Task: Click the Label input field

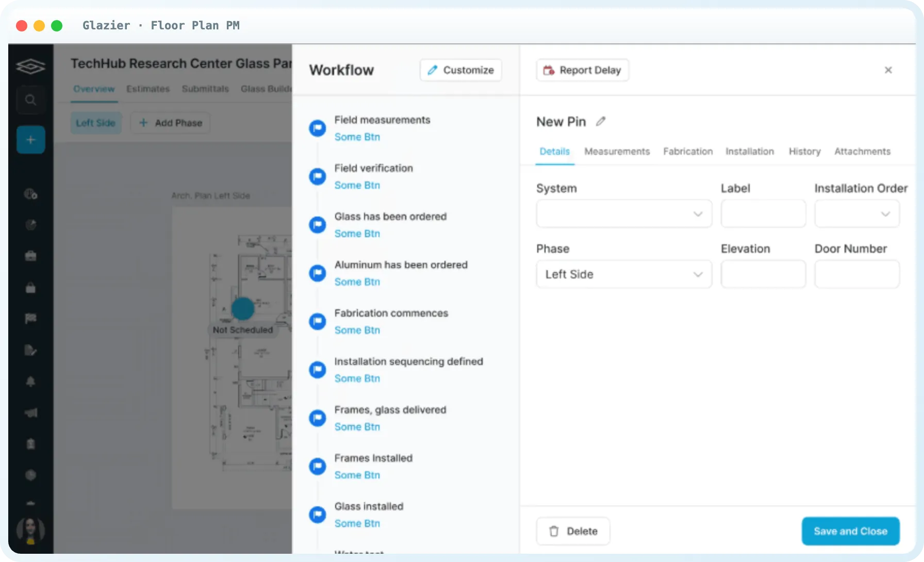Action: (x=763, y=213)
